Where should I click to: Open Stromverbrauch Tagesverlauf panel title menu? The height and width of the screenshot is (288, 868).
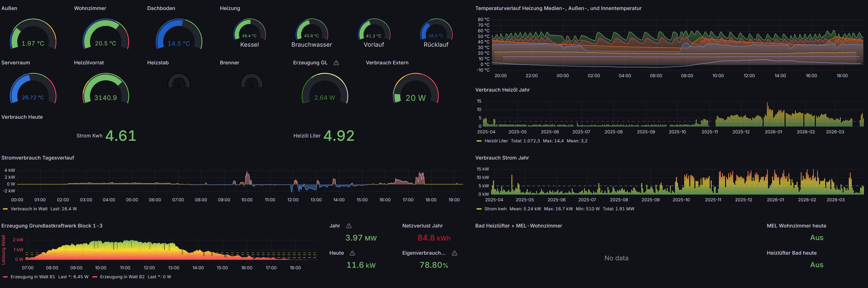[38, 158]
